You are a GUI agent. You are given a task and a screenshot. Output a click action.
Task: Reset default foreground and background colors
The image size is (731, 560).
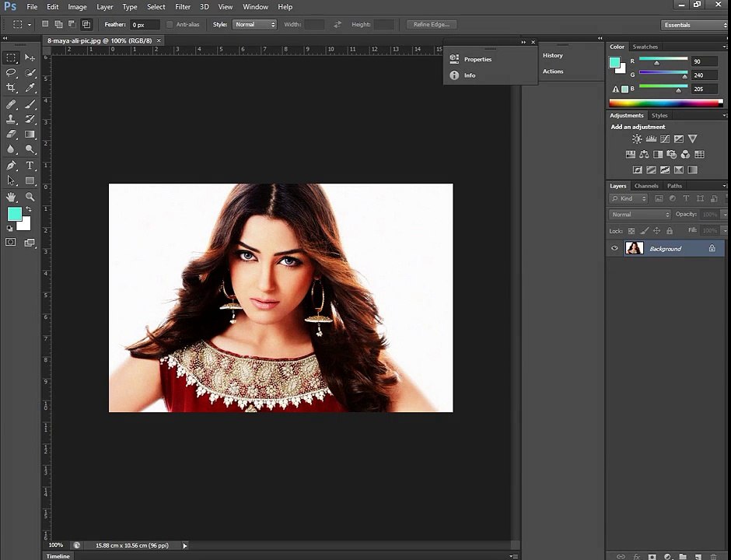(x=10, y=229)
